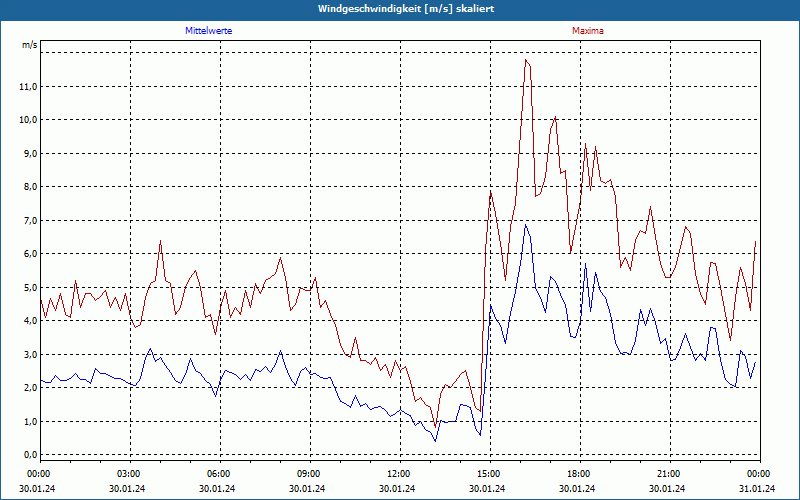Click the 6,0 y-axis label
800x500 pixels.
pyautogui.click(x=30, y=254)
